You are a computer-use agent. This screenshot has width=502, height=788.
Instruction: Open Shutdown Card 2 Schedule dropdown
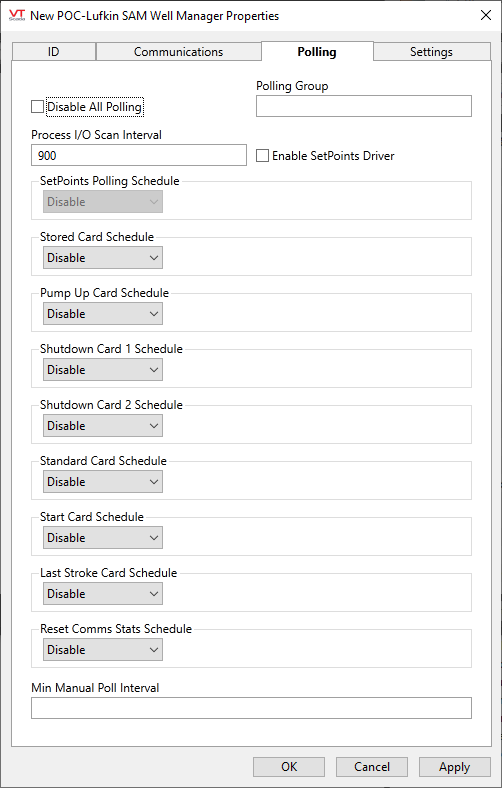[x=103, y=426]
